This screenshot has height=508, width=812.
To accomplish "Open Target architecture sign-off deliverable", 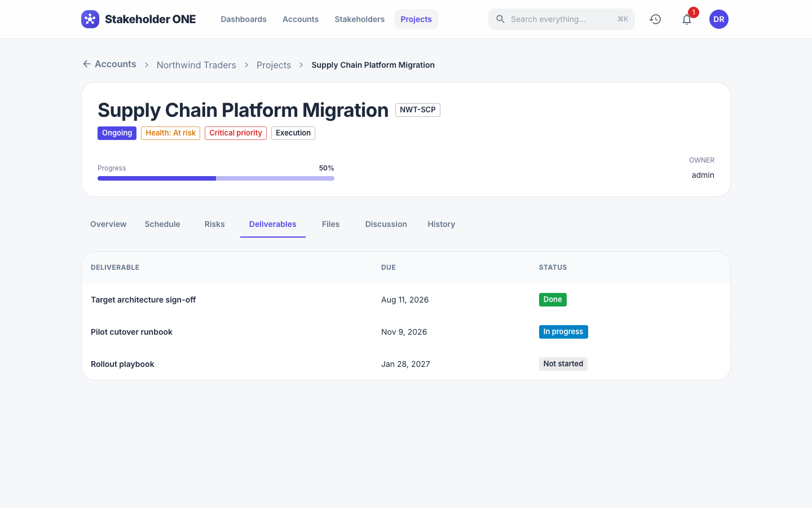I will tap(143, 300).
